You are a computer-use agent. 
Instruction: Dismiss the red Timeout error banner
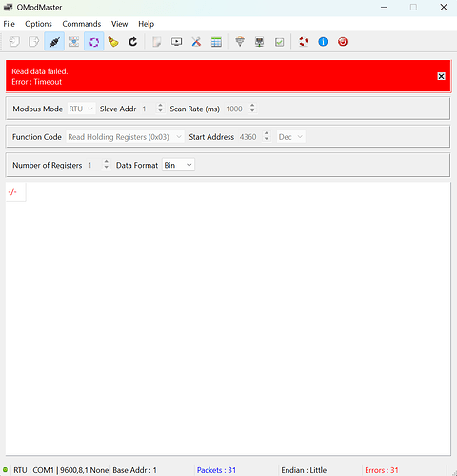tap(441, 76)
